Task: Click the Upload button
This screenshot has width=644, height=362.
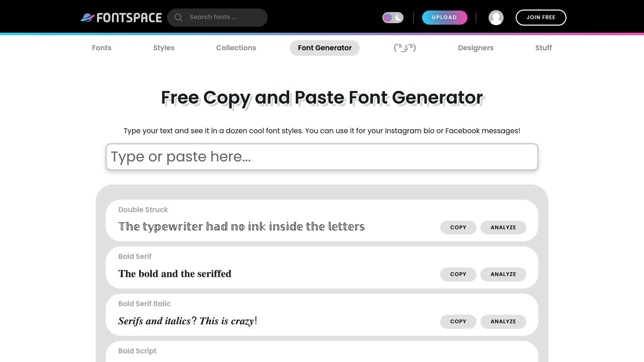Action: [x=444, y=18]
